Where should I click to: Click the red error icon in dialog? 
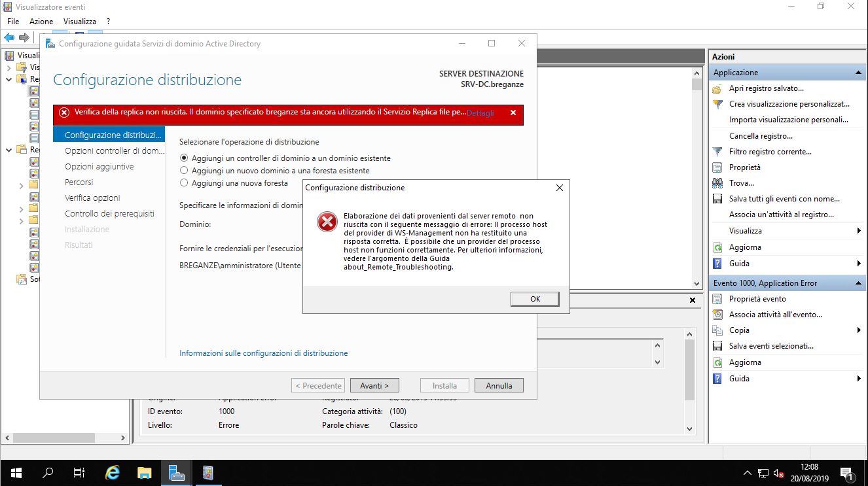[327, 223]
